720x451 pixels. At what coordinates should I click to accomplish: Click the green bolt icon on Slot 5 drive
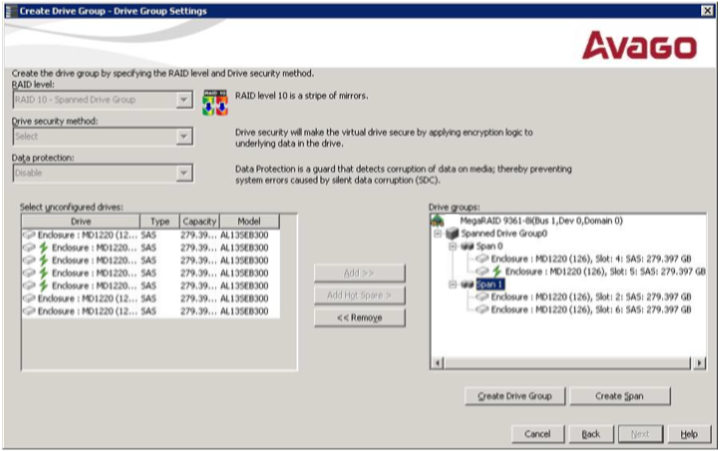click(497, 271)
